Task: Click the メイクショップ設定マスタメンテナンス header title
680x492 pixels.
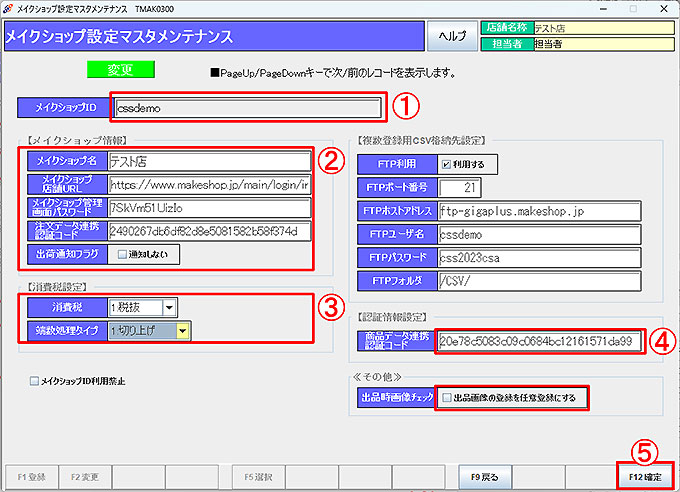Action: point(119,36)
